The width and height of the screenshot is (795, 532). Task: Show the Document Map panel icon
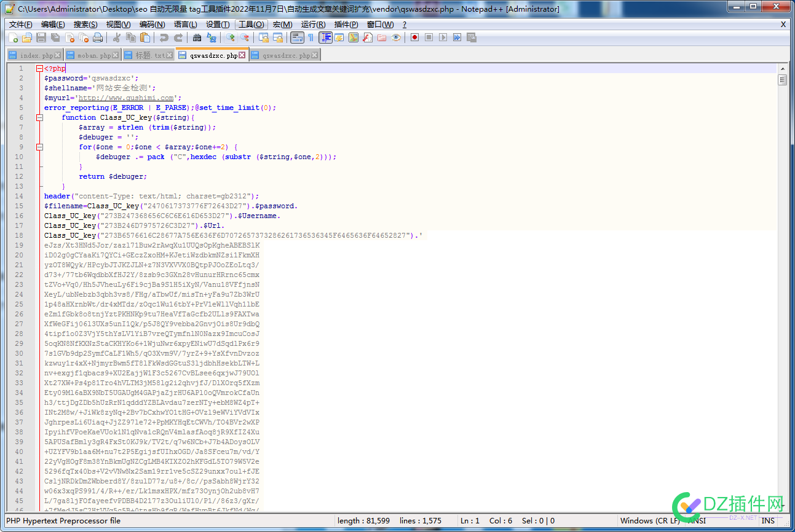coord(354,37)
